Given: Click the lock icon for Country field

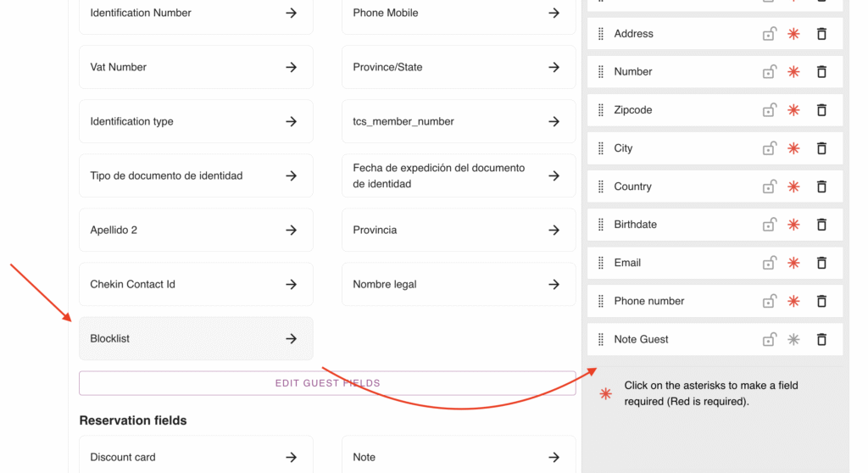Looking at the screenshot, I should coord(769,186).
